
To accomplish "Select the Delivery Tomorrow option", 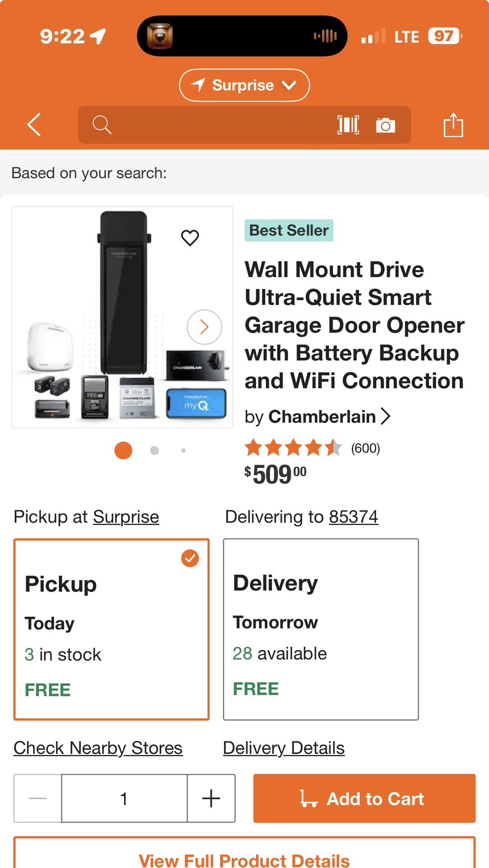I will click(x=320, y=629).
